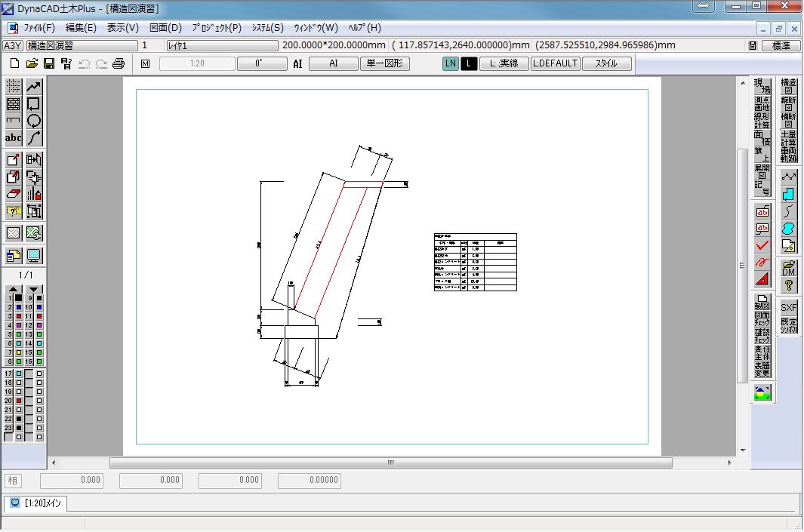Select the brick hatch pattern tool
This screenshot has width=804, height=532.
pos(14,104)
